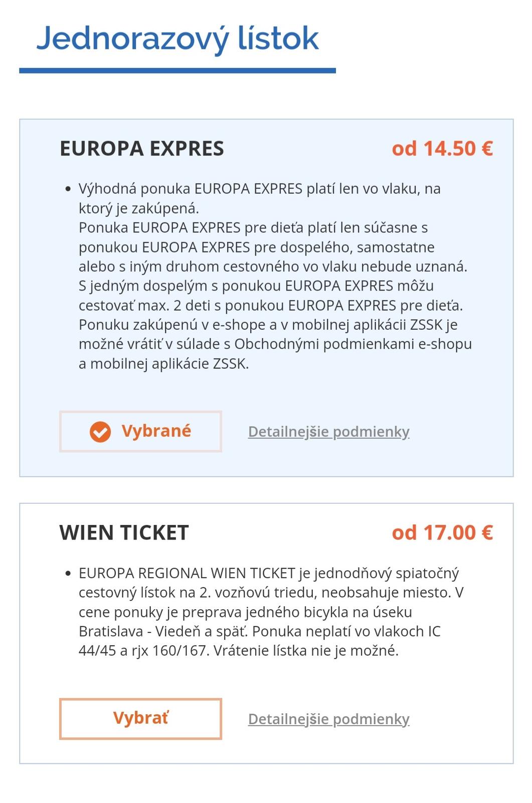Click the text 'Výhodná ponuka EUROPA EXPRES'
532x803 pixels.
pyautogui.click(x=191, y=189)
